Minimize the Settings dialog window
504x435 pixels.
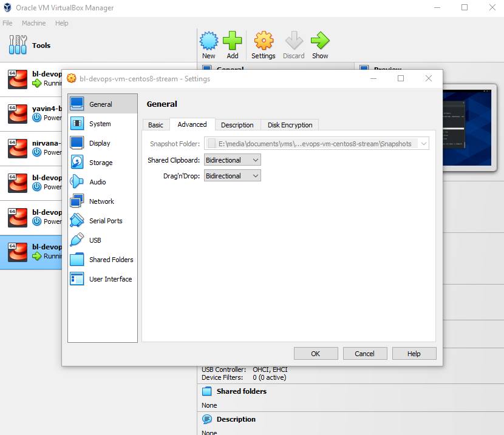[373, 78]
